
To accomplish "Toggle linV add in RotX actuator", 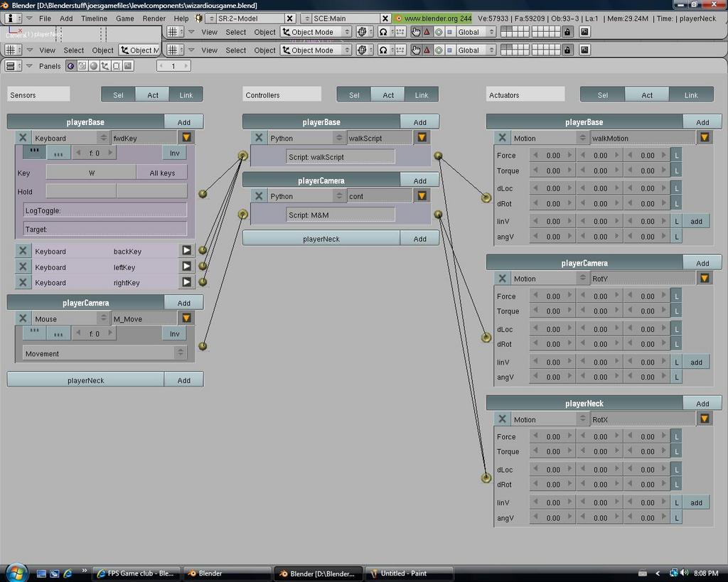I will (x=696, y=502).
